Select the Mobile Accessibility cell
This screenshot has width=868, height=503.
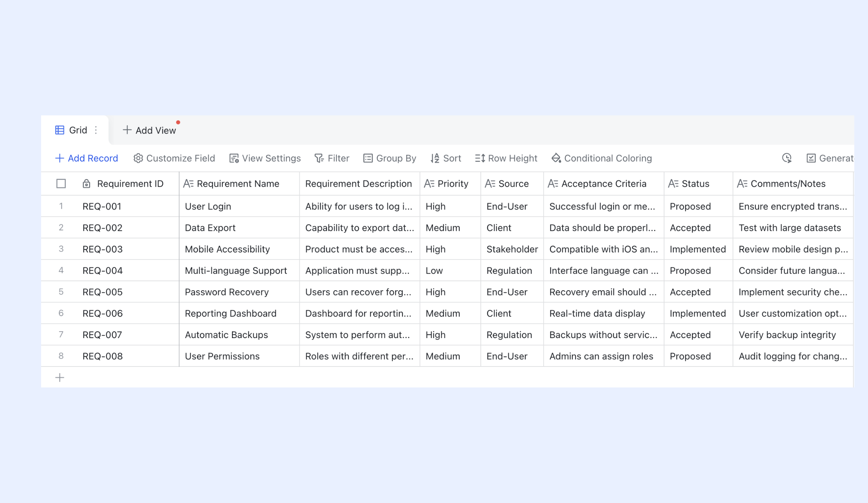239,249
